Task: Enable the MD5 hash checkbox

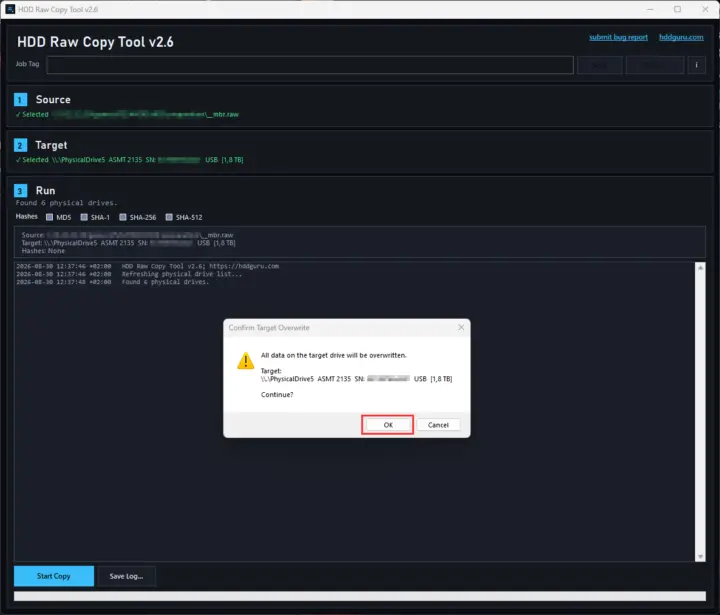Action: (50, 217)
